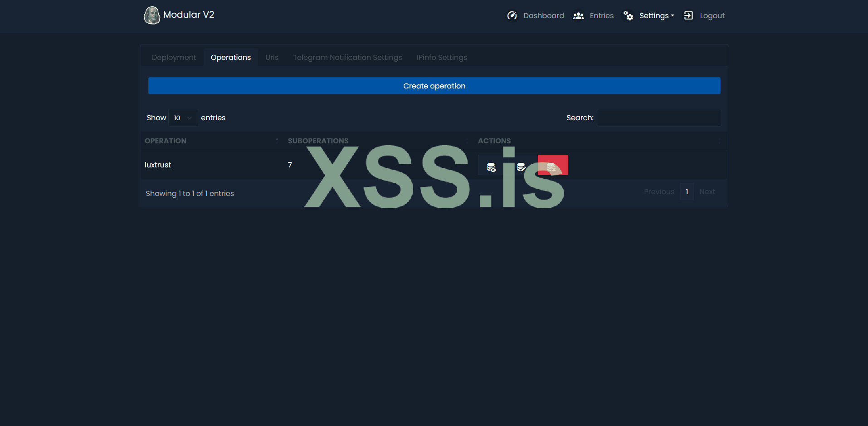
Task: Expand the Settings dropdown menu
Action: 657,16
